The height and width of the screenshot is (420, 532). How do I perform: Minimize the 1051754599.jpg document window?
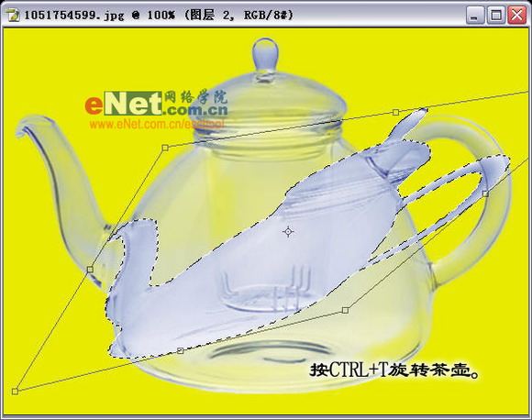[x=474, y=16]
